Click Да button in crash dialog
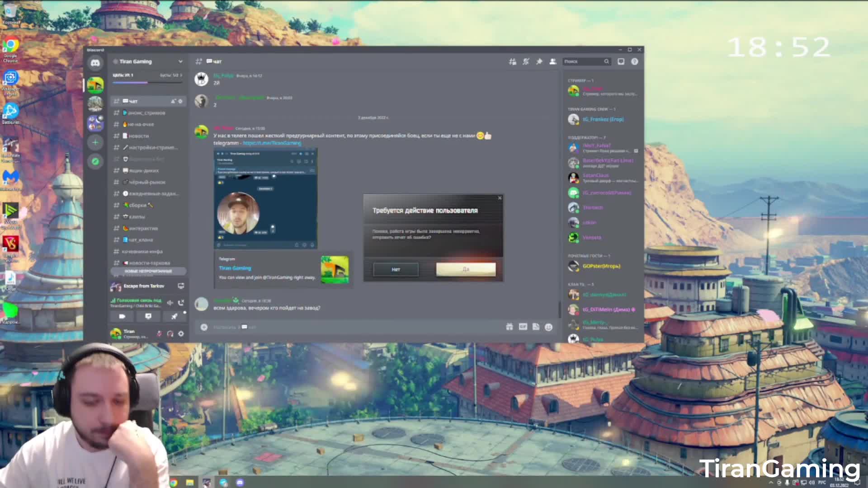Viewport: 868px width, 488px height. (x=466, y=269)
